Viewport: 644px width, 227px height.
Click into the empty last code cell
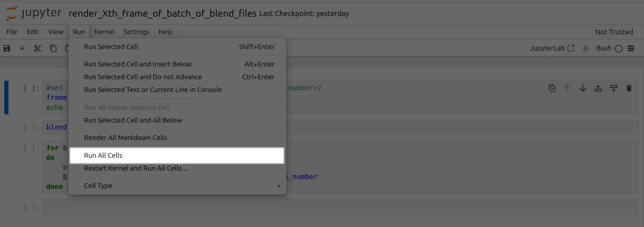point(340,207)
